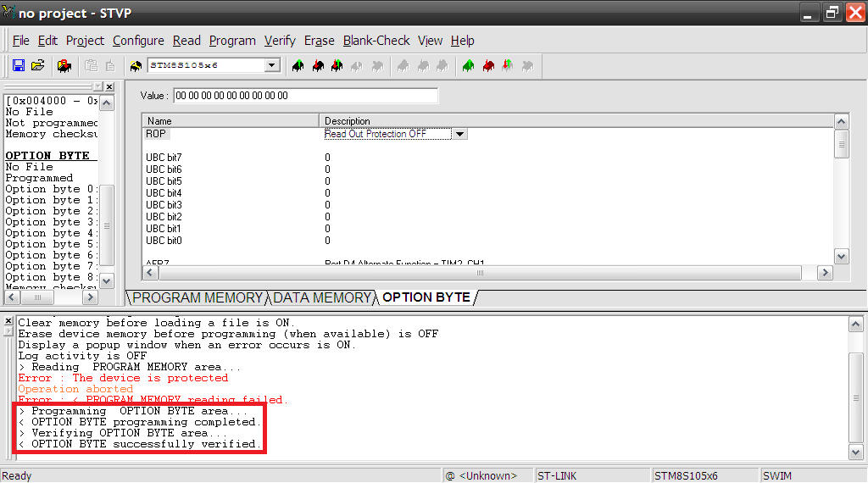
Task: Click 'Option byte 8:' in left panel
Action: tap(52, 277)
